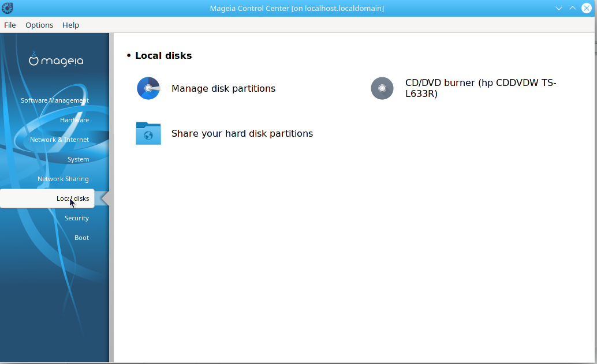
Task: Click the Manage disk partitions label
Action: coord(223,88)
